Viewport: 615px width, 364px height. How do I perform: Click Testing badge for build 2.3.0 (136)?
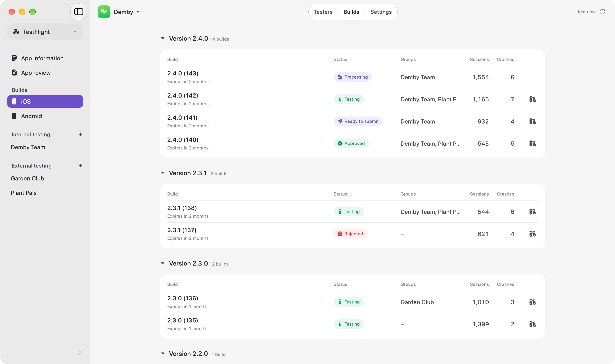(x=348, y=302)
